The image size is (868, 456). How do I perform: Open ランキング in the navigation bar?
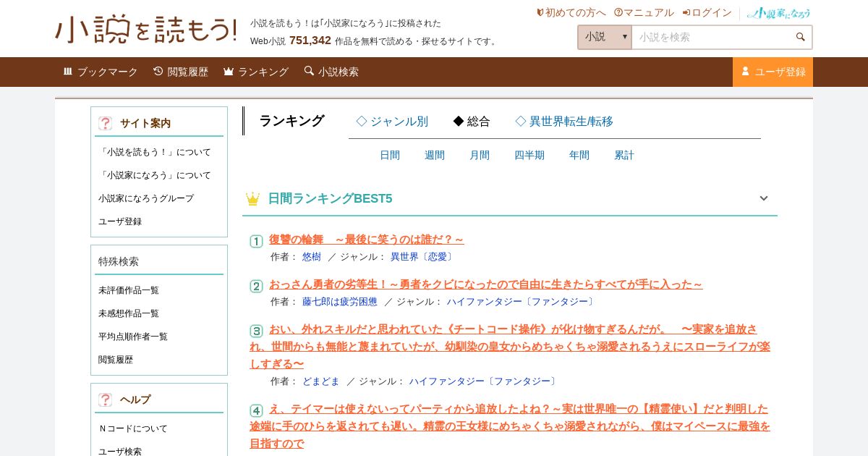(x=256, y=72)
